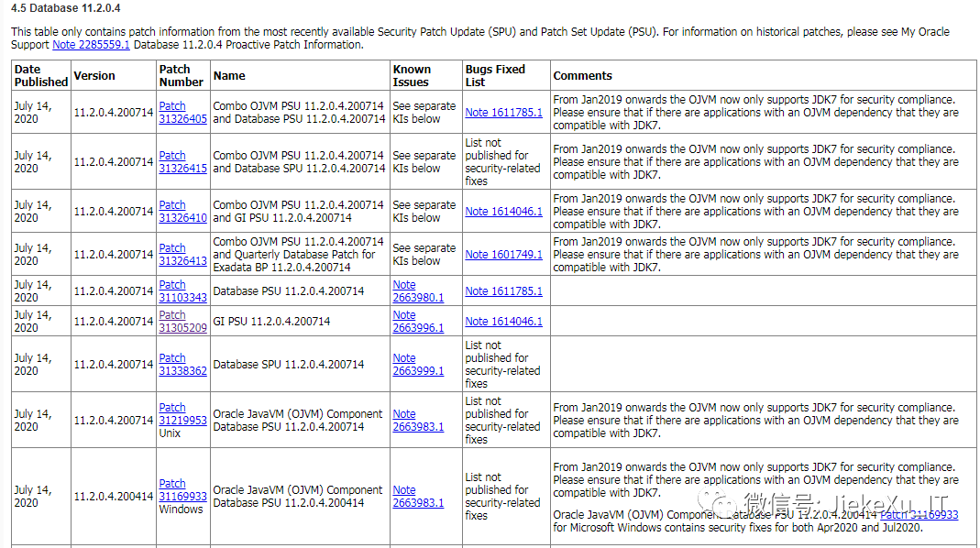Select version '11.2.0.4.200414' cell
This screenshot has width=980, height=548.
tap(114, 496)
